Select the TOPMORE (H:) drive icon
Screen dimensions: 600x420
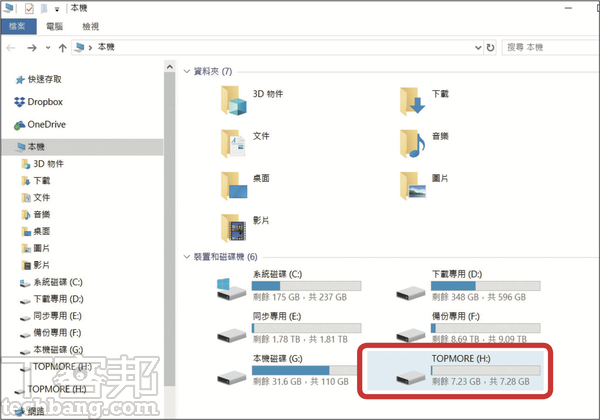pos(411,378)
